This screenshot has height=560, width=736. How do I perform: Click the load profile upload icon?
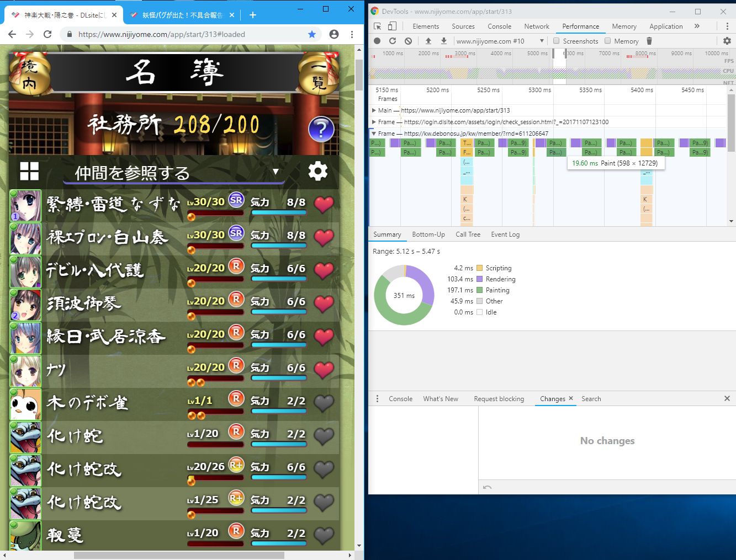pos(428,41)
